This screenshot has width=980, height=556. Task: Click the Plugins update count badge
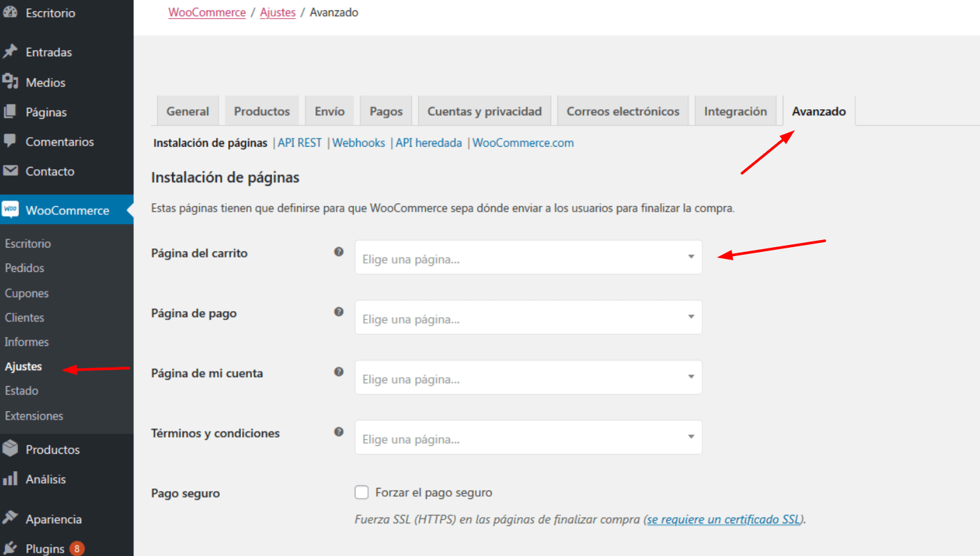(x=77, y=548)
